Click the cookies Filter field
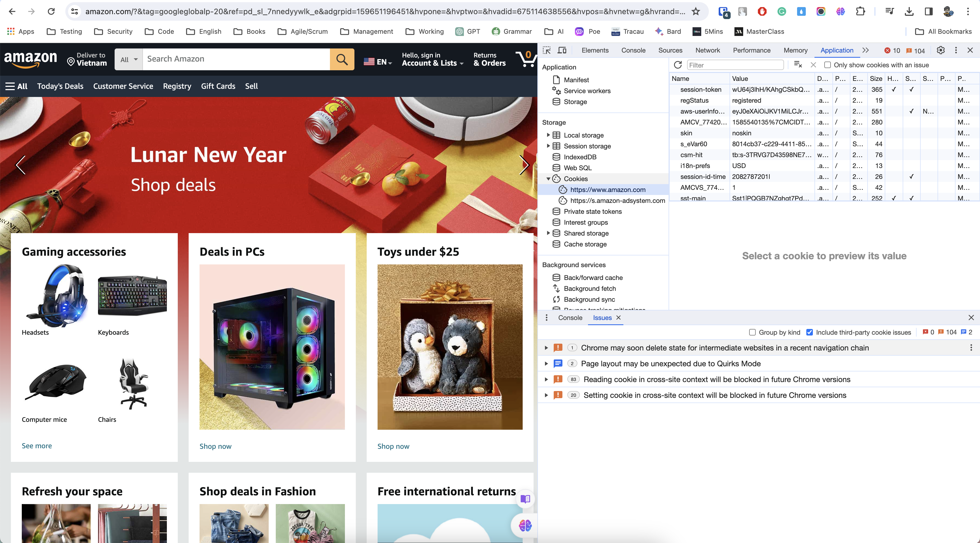 pos(735,65)
